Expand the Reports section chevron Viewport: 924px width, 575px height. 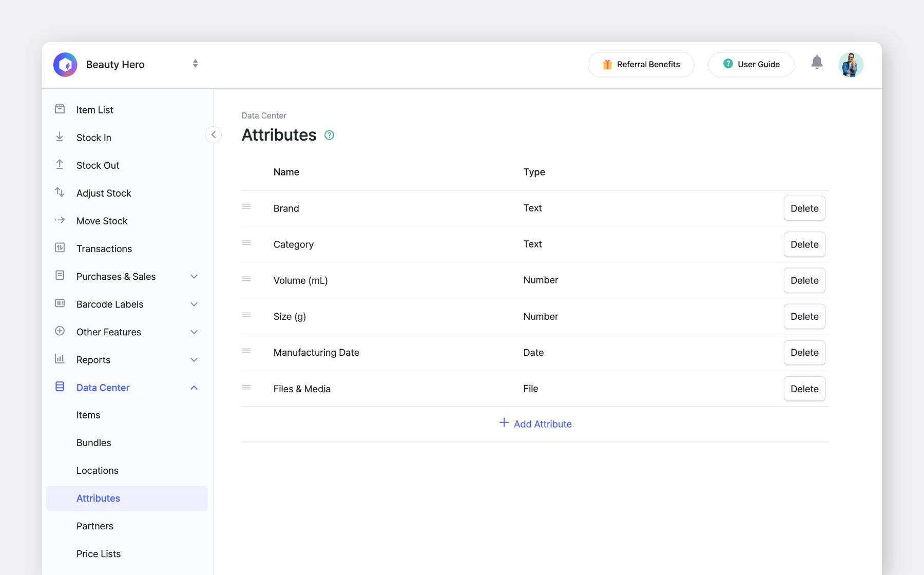pos(194,360)
